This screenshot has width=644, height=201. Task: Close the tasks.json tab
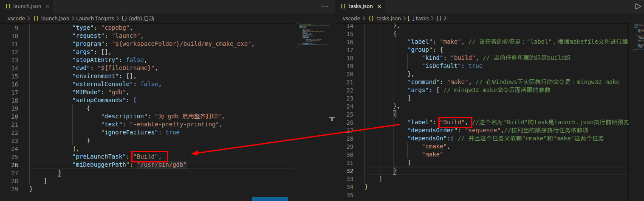coord(379,6)
